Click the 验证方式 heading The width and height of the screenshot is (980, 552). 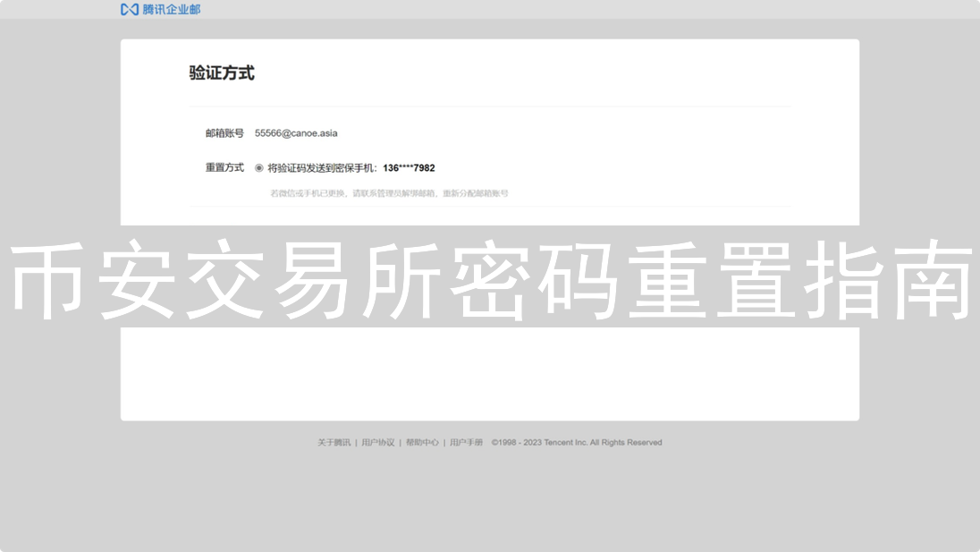222,73
